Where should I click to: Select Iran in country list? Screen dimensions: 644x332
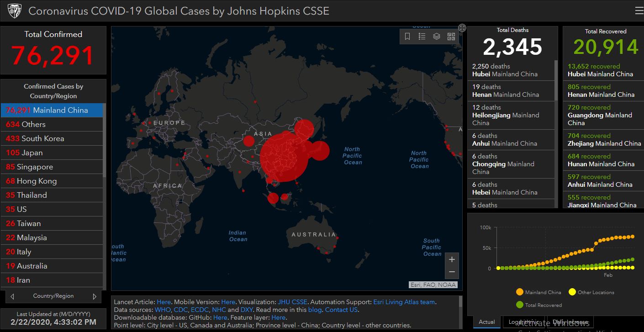(x=52, y=280)
